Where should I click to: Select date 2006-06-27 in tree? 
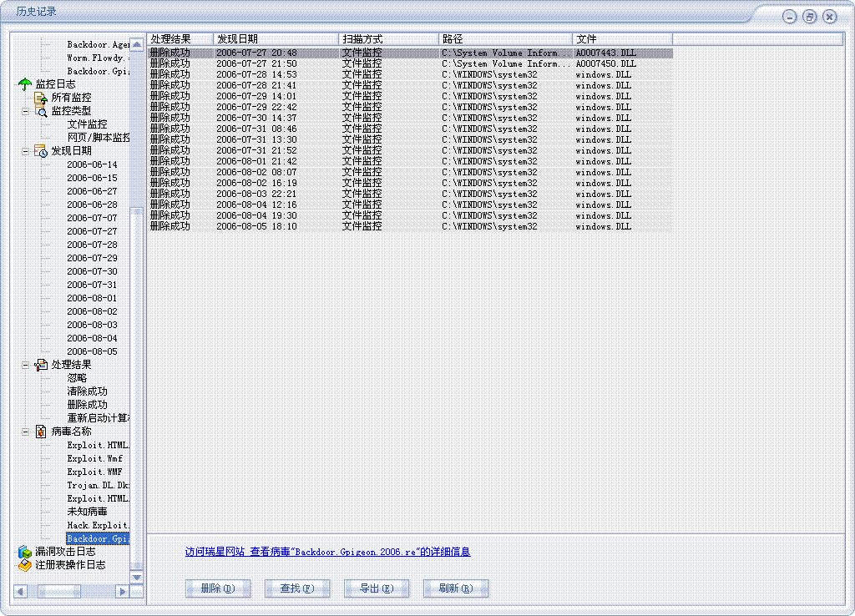[92, 191]
